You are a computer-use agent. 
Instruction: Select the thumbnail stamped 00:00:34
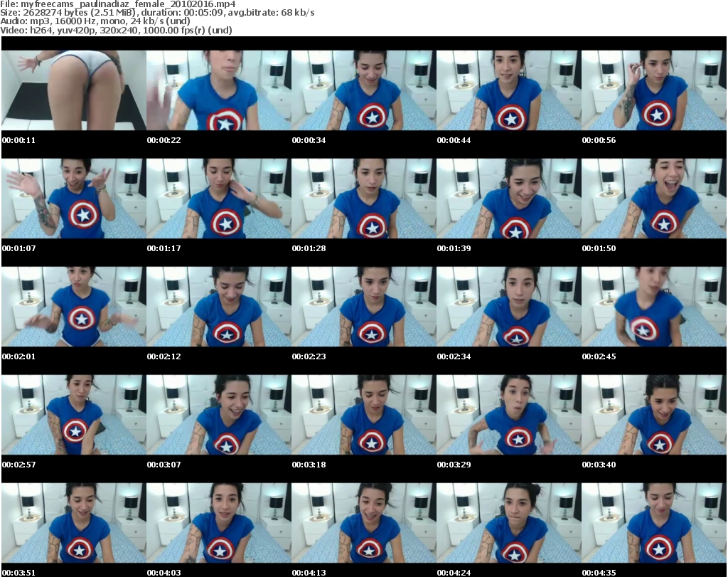363,90
